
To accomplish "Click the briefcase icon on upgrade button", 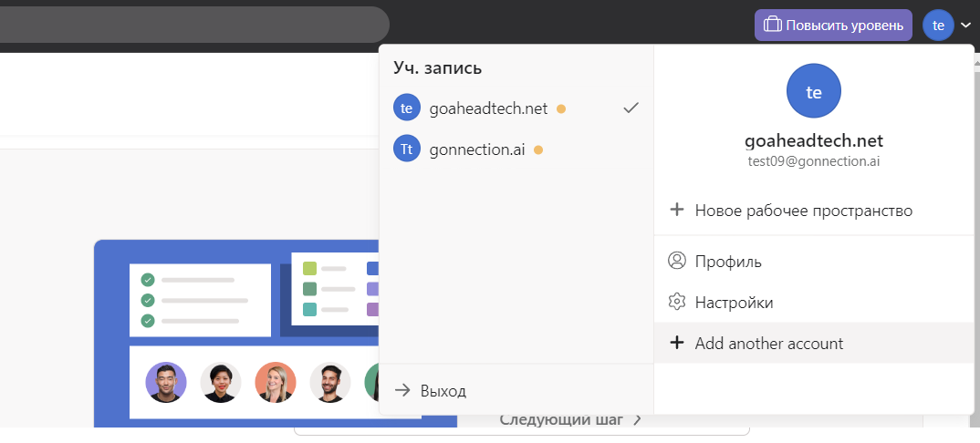I will (772, 25).
